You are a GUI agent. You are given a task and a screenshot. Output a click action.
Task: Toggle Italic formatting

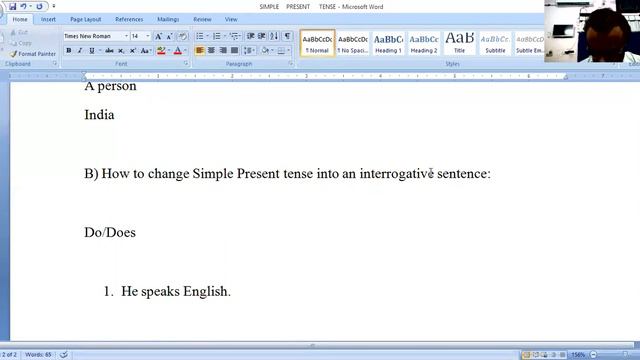[80, 50]
